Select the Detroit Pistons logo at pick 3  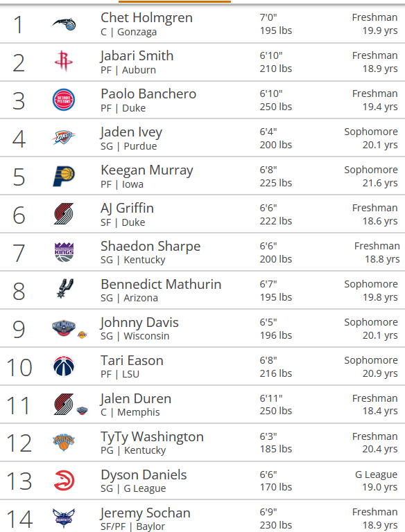pos(64,100)
